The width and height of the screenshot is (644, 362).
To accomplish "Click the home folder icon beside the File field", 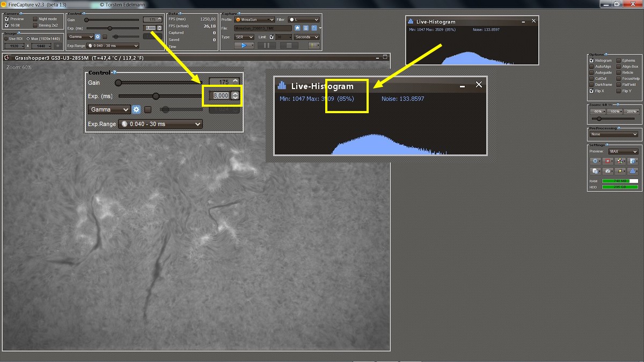I will click(x=297, y=28).
